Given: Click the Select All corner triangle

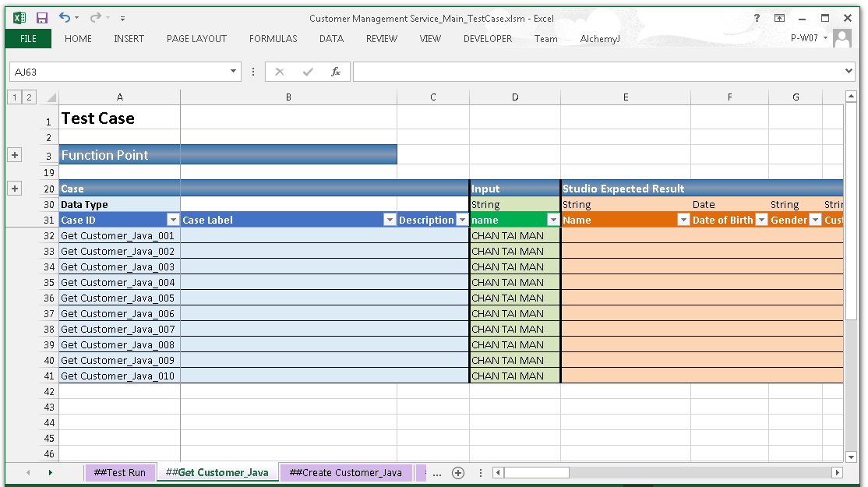Looking at the screenshot, I should 51,97.
